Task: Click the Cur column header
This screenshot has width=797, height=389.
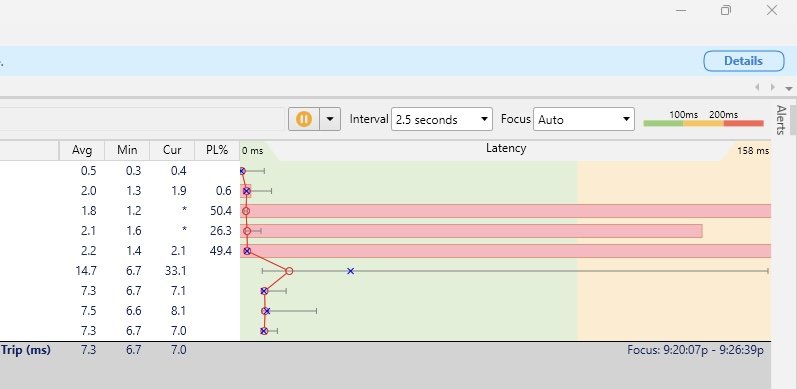Action: pos(172,151)
